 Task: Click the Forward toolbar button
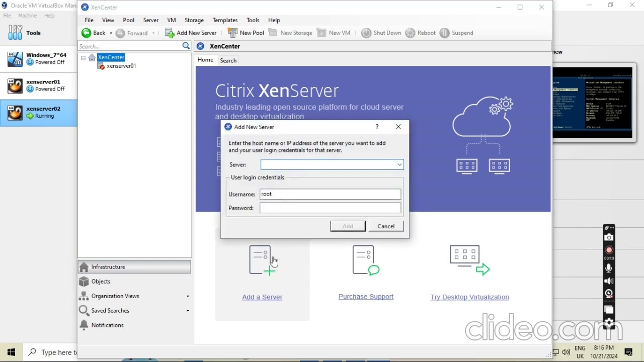pyautogui.click(x=132, y=33)
